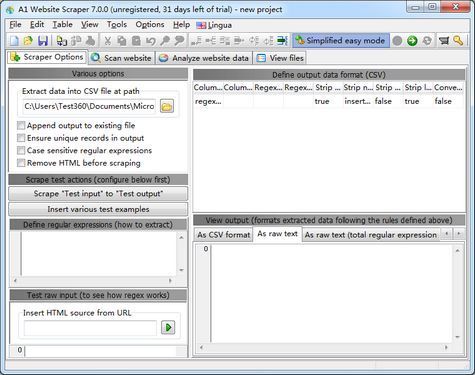Click the grey refresh icon after the green arrow

(427, 41)
